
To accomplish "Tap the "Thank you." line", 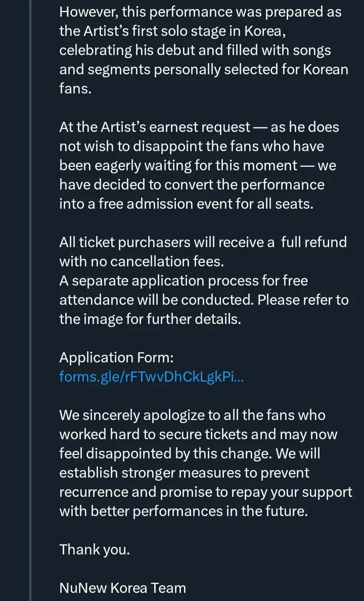I will pyautogui.click(x=95, y=549).
